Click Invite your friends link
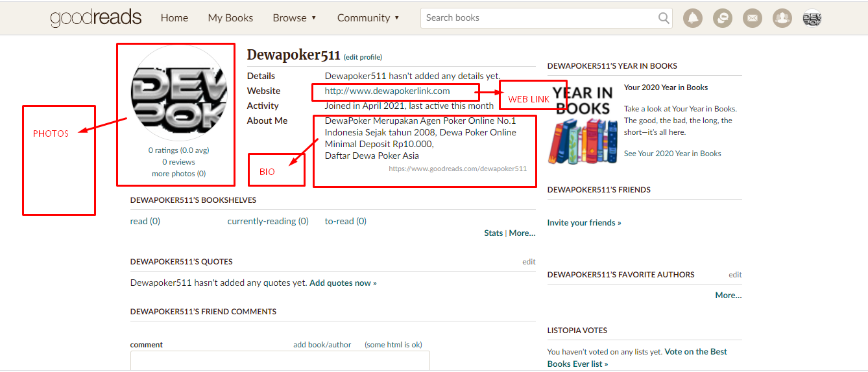This screenshot has width=868, height=372. pos(584,222)
